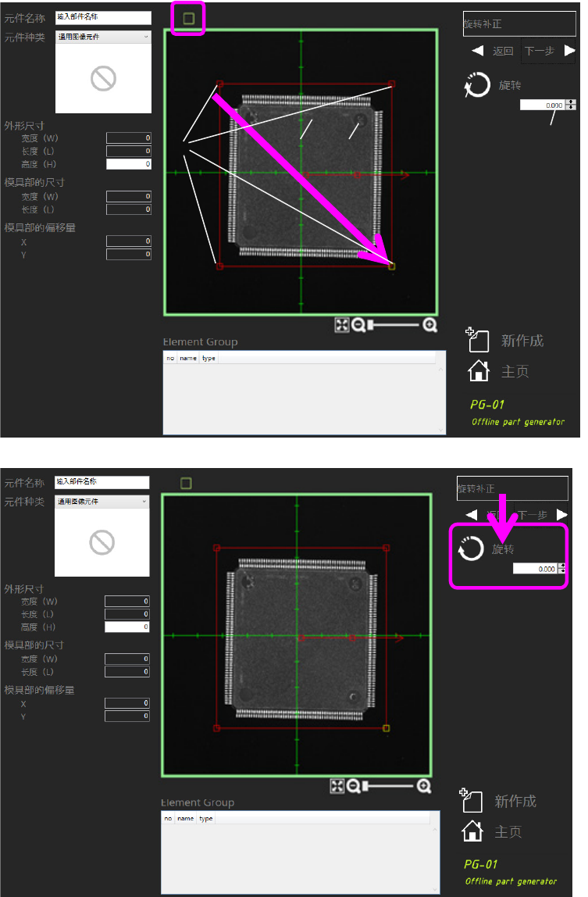Click the offset Y field in the upper window
This screenshot has height=897, width=588.
pyautogui.click(x=129, y=254)
